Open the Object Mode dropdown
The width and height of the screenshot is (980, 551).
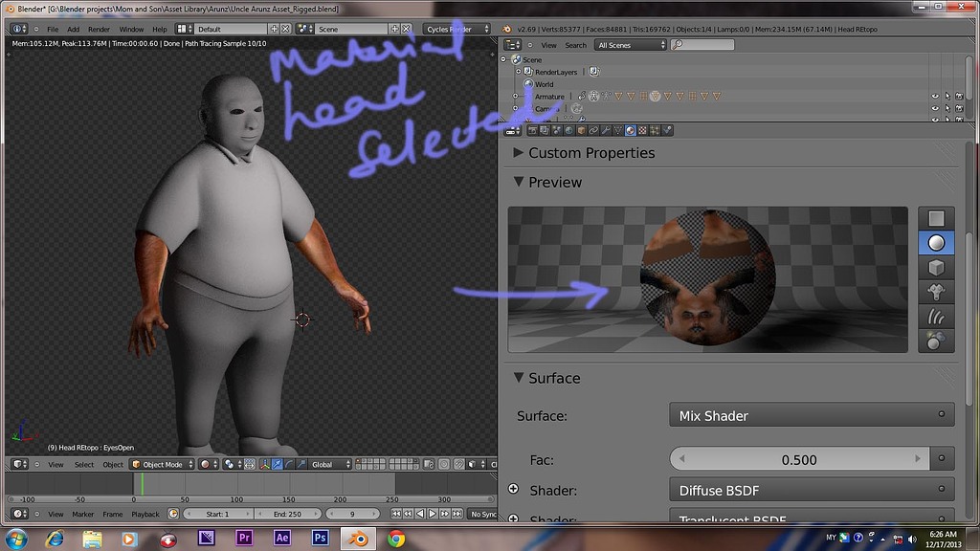click(162, 464)
